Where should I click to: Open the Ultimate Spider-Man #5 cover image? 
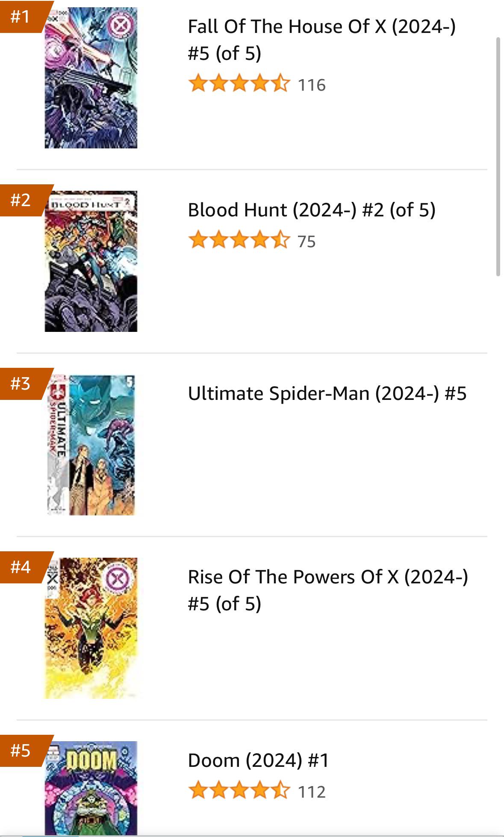point(91,445)
